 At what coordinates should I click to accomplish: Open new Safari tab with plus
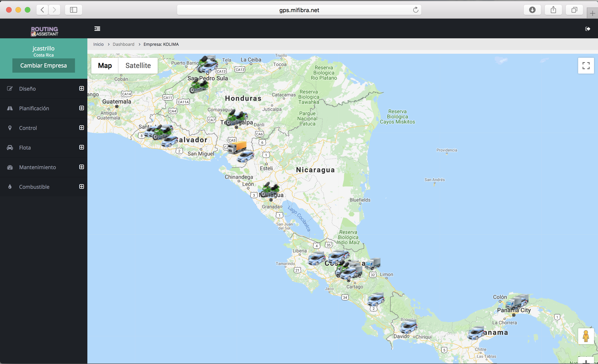(592, 13)
